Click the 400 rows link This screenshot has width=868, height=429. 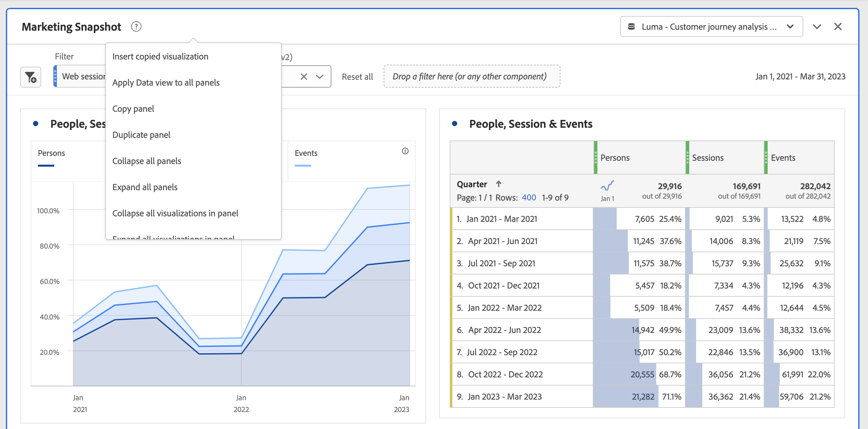[529, 198]
